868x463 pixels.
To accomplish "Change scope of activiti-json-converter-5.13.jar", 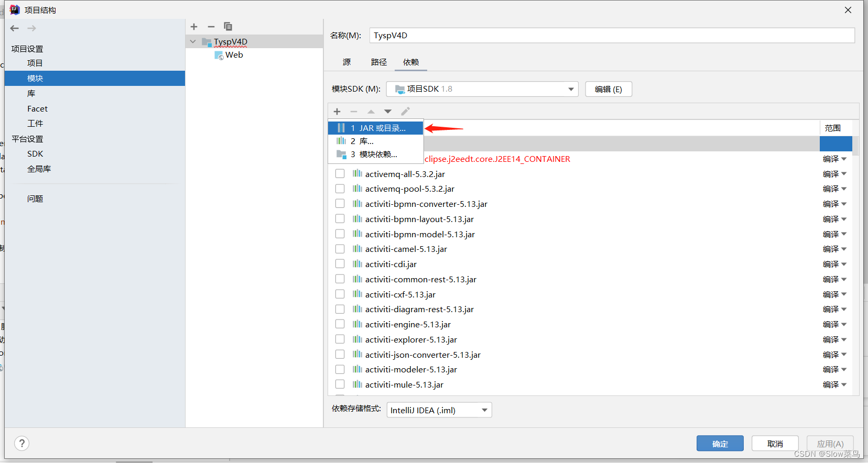I will [834, 355].
